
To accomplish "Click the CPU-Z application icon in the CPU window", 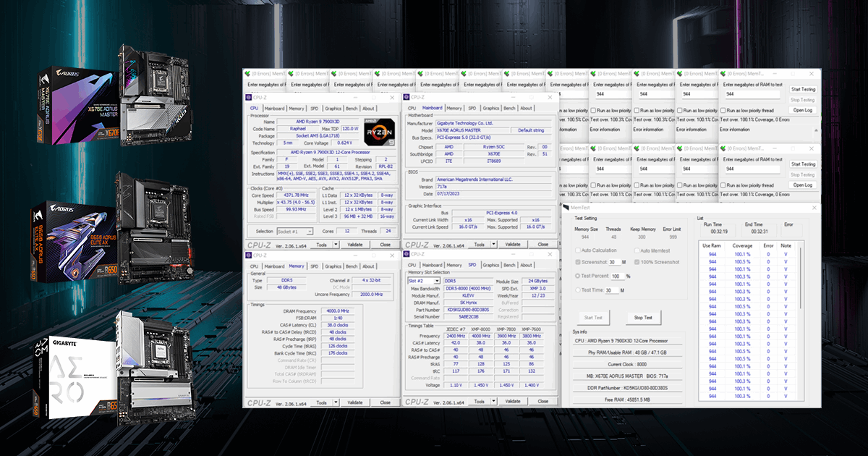I will point(247,98).
